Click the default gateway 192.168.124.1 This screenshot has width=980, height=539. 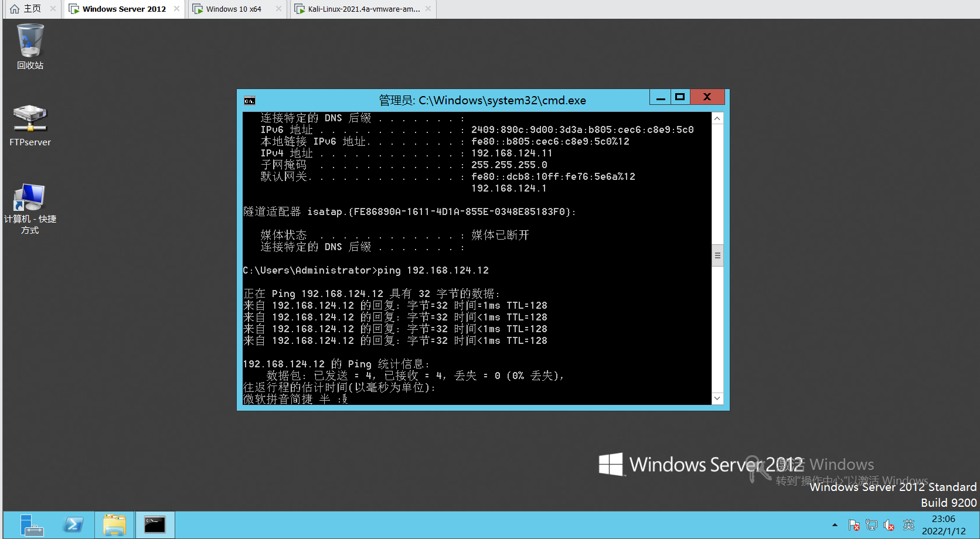[509, 189]
